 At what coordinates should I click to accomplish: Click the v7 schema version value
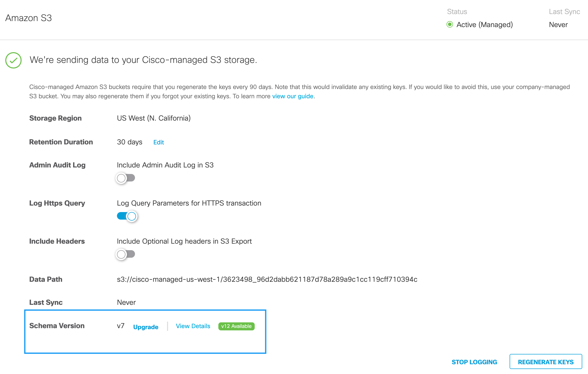point(121,326)
